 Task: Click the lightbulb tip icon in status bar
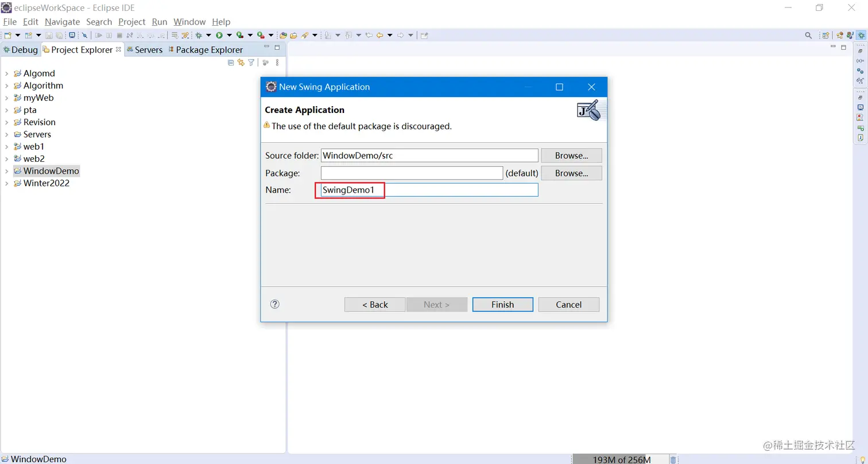[862, 459]
